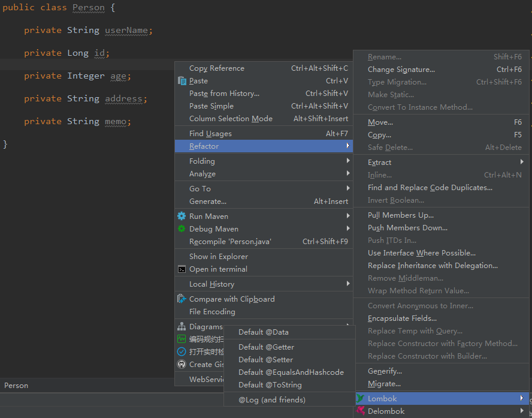Open the Analyze submenu

[x=202, y=174]
